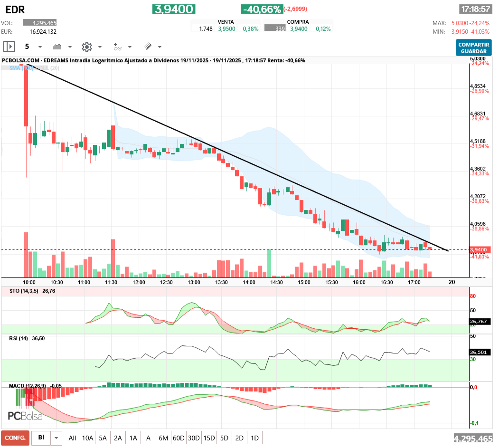Click the MAX value 5,0300
499x448 pixels.
point(460,23)
